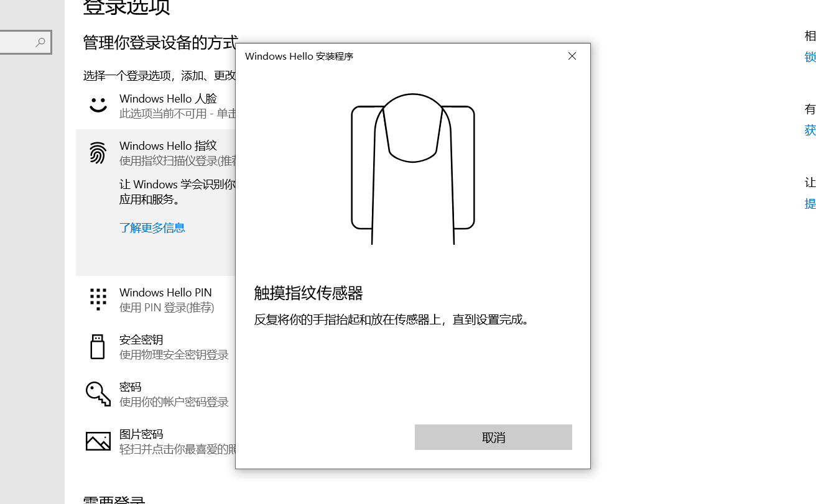
Task: Select the 图片密码 option label
Action: (141, 434)
